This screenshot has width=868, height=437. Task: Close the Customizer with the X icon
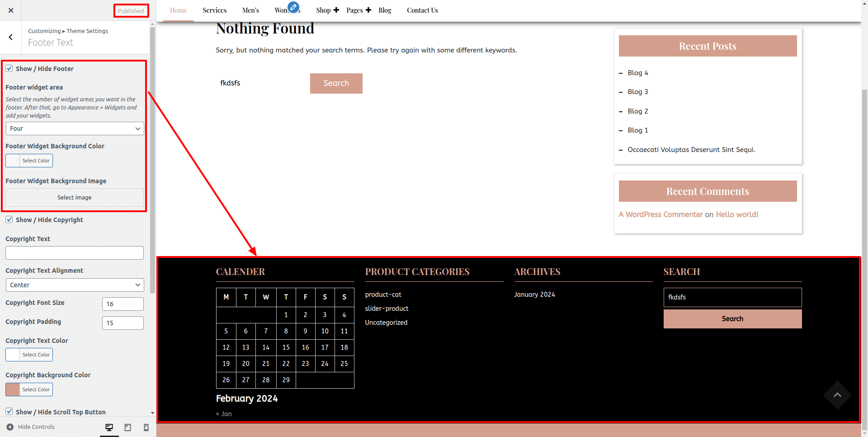coord(11,10)
